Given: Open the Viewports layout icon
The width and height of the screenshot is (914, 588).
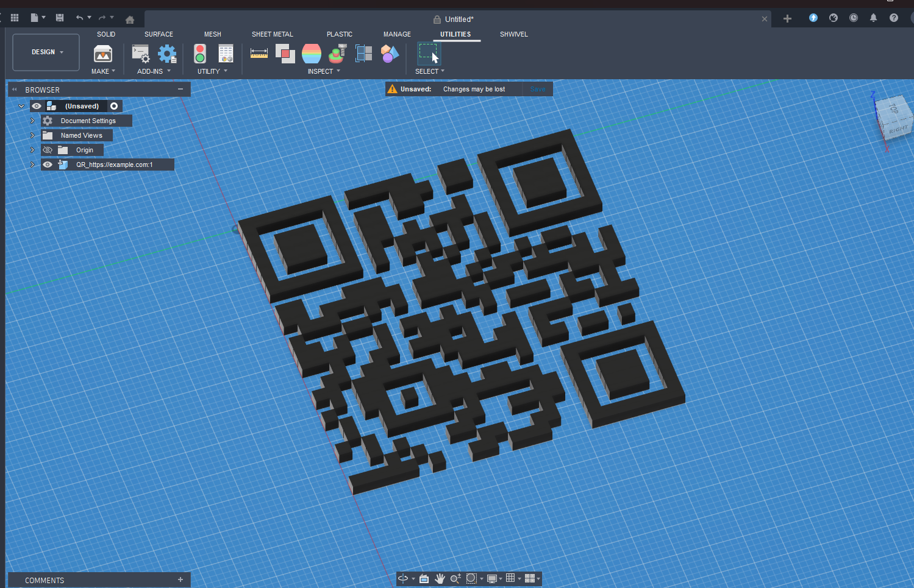Looking at the screenshot, I should [529, 578].
